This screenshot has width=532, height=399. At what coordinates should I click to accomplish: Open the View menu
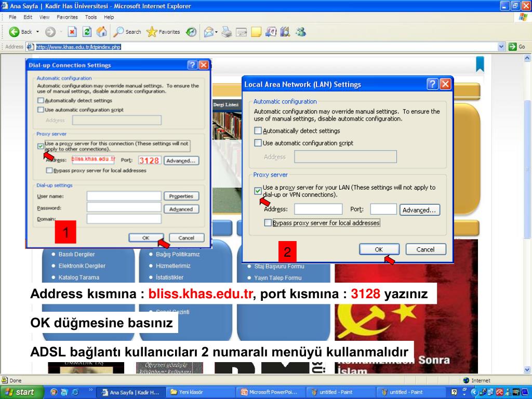pos(45,17)
